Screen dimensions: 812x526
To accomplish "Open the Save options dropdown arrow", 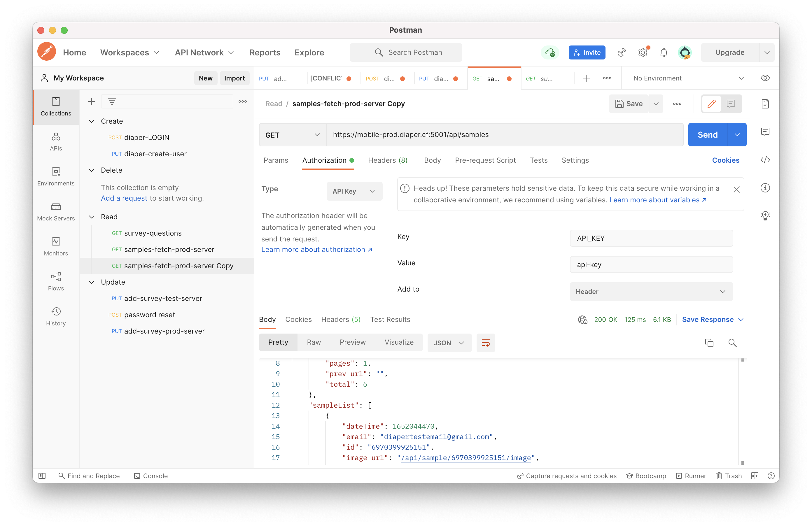I will (656, 104).
